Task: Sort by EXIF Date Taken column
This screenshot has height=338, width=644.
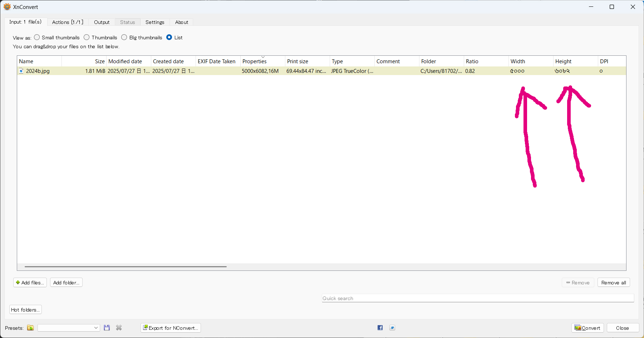Action: [x=218, y=61]
